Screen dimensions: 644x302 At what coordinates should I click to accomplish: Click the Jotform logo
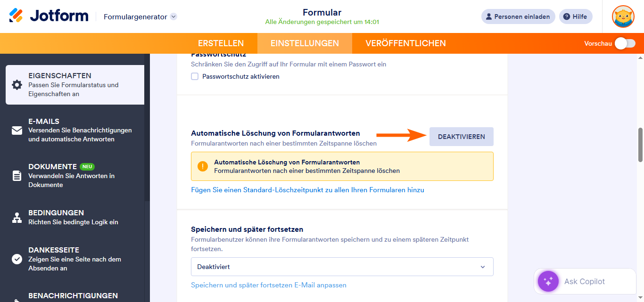(x=47, y=15)
